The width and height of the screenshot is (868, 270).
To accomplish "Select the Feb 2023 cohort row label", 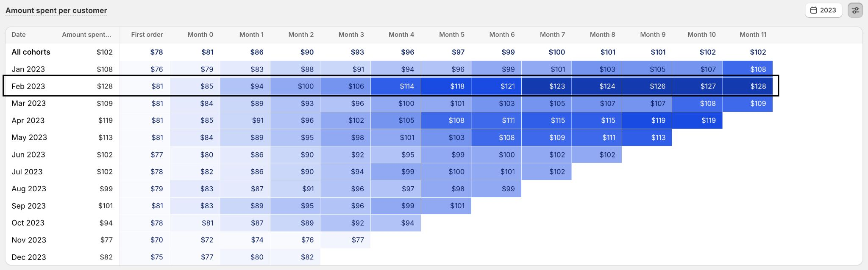I will click(x=28, y=86).
